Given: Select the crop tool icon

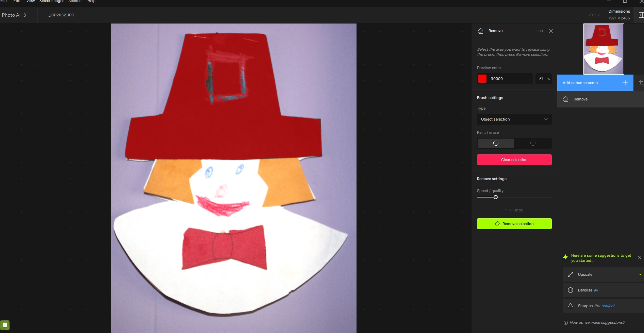Looking at the screenshot, I should pos(641,83).
